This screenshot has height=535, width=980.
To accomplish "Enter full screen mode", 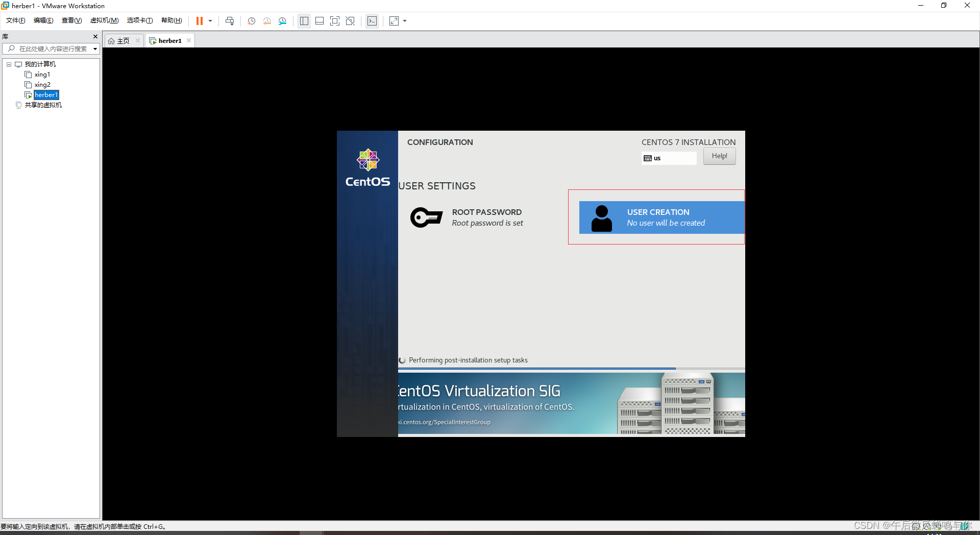I will click(x=335, y=21).
